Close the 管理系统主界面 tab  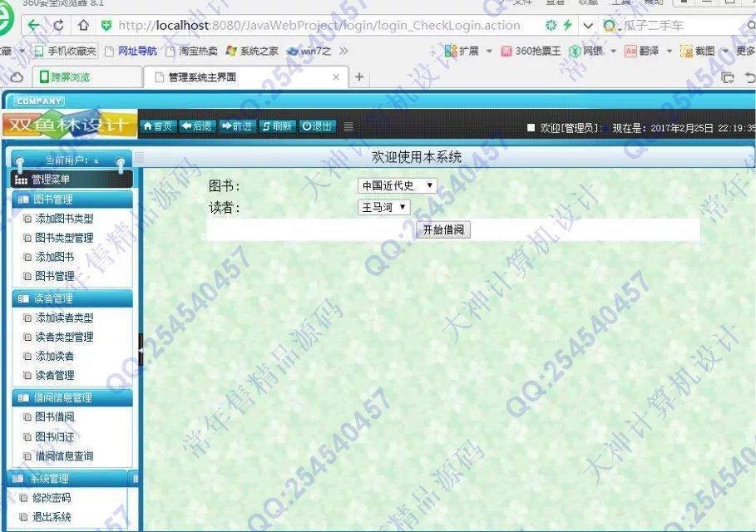(336, 77)
